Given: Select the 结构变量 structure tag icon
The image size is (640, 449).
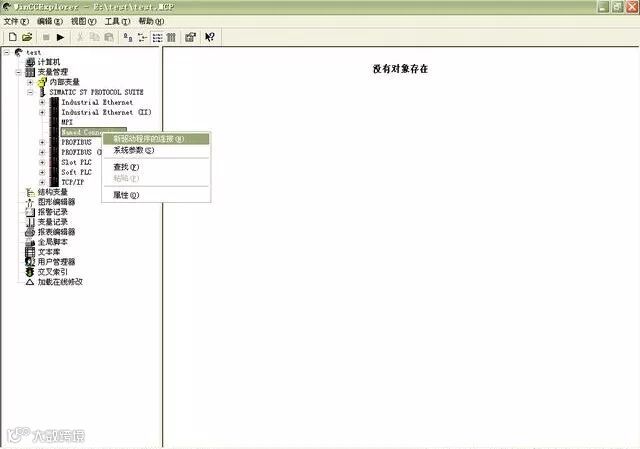Looking at the screenshot, I should click(x=30, y=192).
